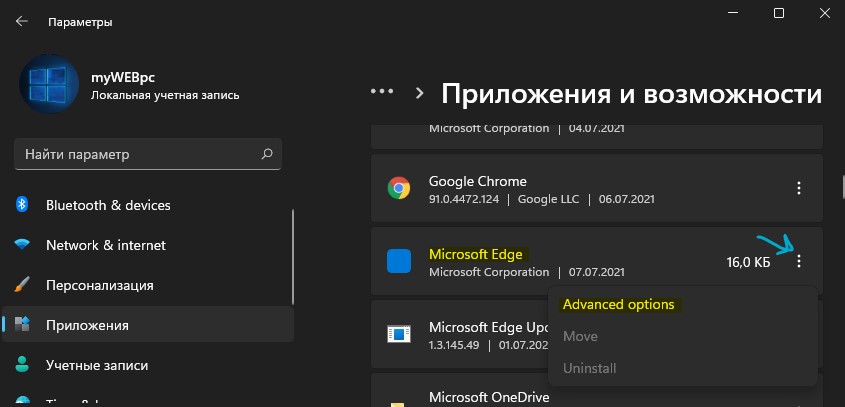Screen dimensions: 845x407
Task: Open Network & internet settings
Action: pos(106,245)
